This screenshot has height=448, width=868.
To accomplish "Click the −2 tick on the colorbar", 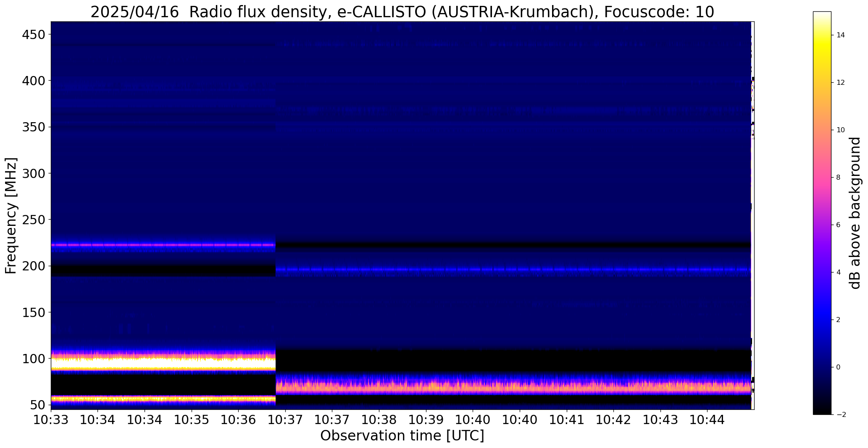I will point(841,415).
